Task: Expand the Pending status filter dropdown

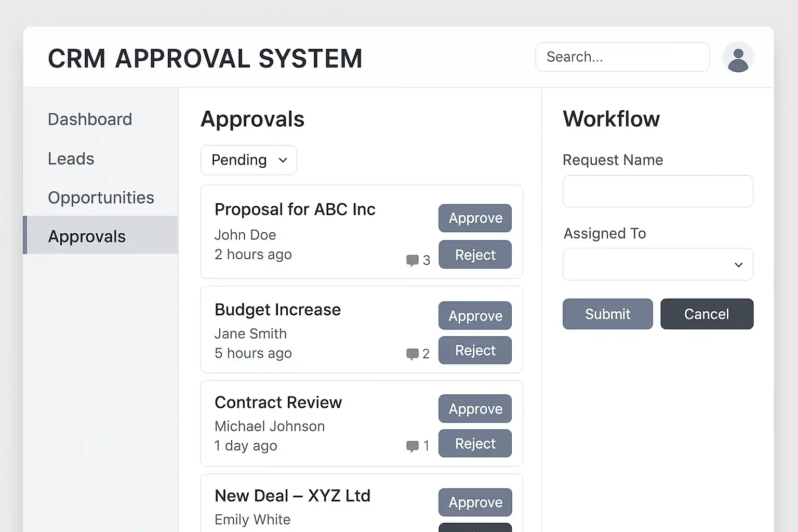Action: [249, 160]
